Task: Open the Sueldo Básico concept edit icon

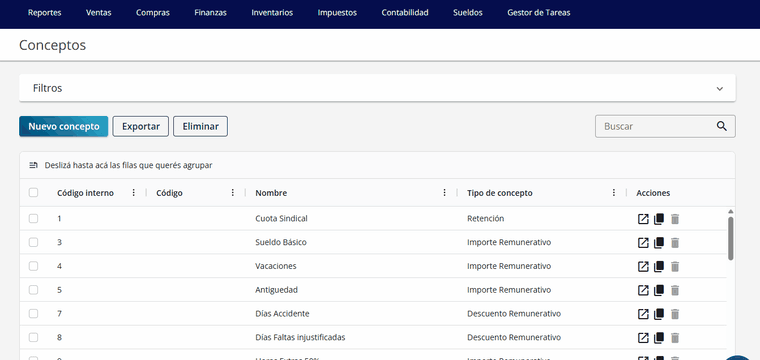Action: coord(643,243)
